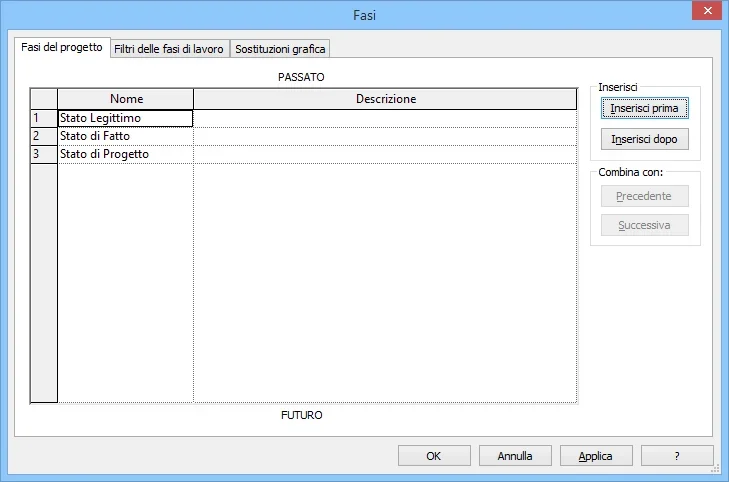The height and width of the screenshot is (482, 729).
Task: Select the Fasi del progetto tab
Action: click(62, 47)
